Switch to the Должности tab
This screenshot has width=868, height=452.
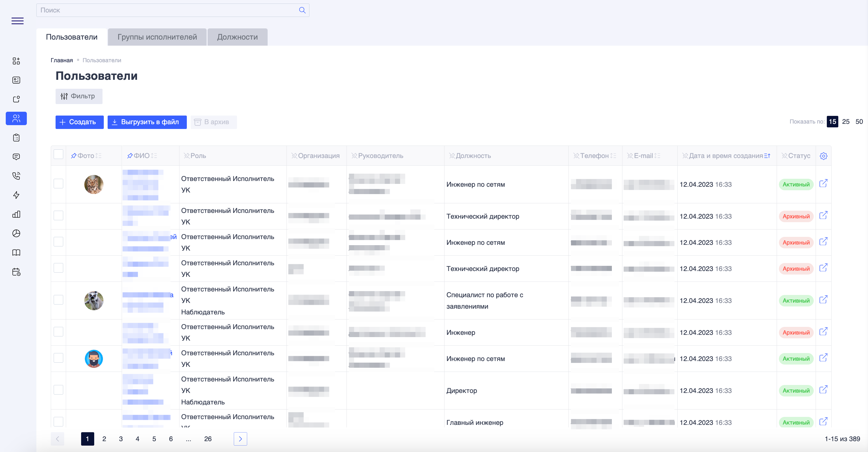pyautogui.click(x=237, y=37)
